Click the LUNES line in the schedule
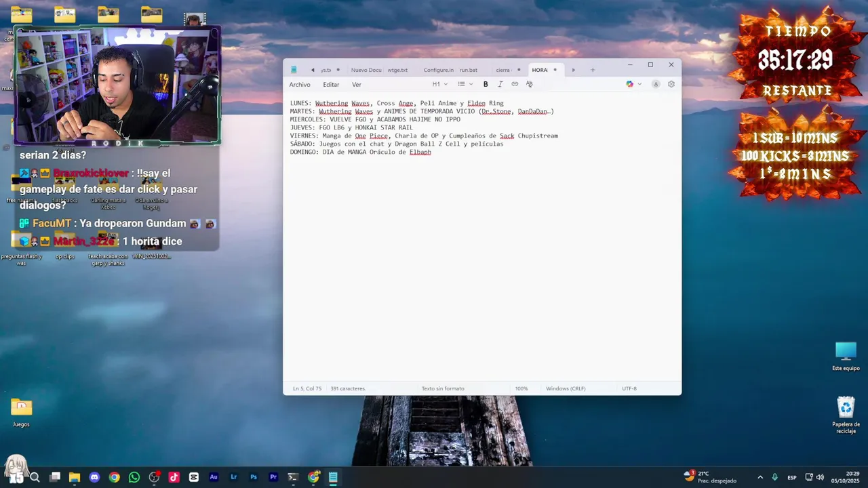 pos(397,103)
